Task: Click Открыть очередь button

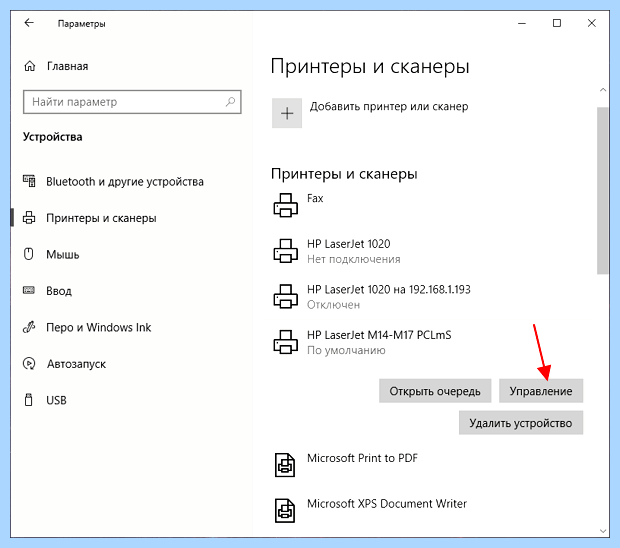Action: click(435, 391)
